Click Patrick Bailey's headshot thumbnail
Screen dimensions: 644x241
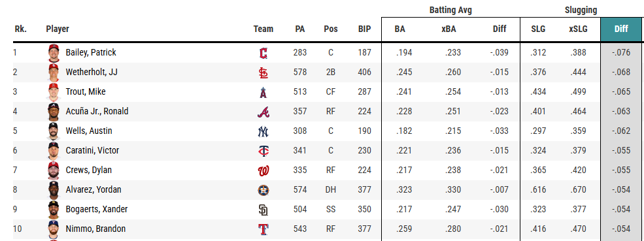point(54,53)
